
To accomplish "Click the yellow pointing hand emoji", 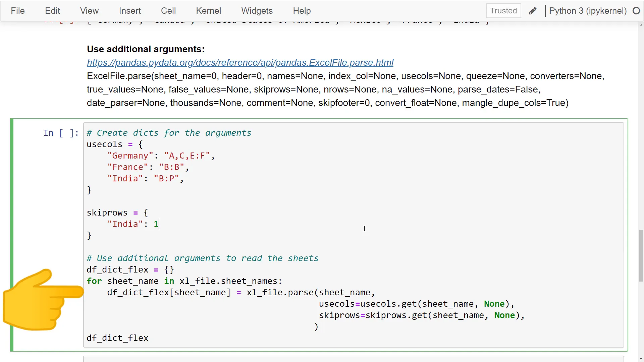I will pyautogui.click(x=43, y=299).
